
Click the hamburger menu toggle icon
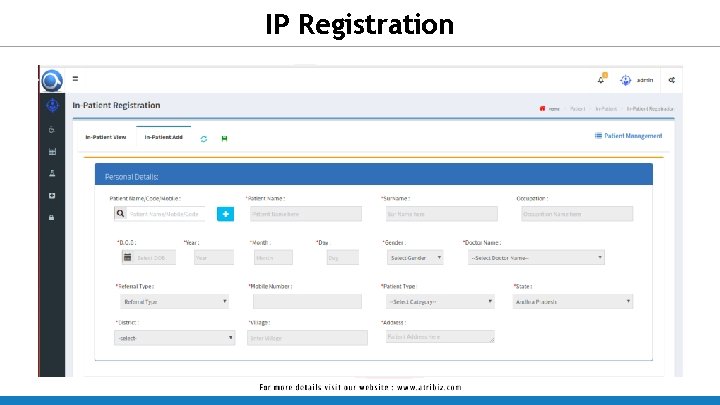75,79
